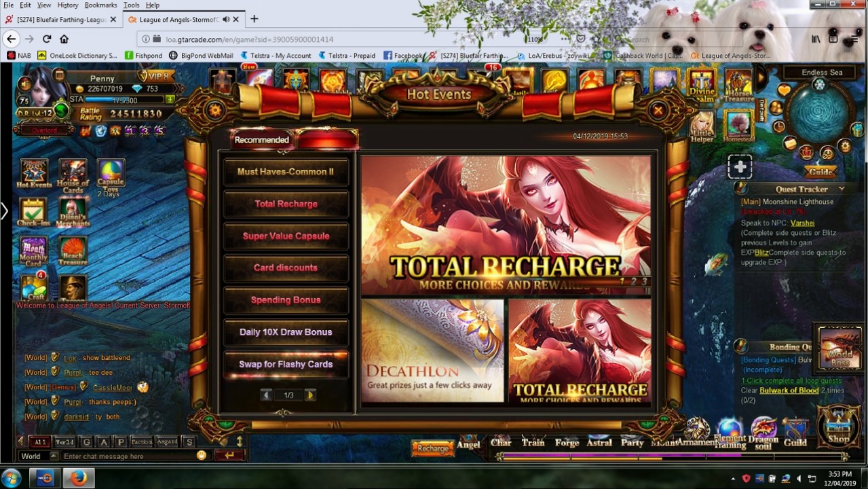
Task: Open the Guild icon
Action: pyautogui.click(x=795, y=432)
